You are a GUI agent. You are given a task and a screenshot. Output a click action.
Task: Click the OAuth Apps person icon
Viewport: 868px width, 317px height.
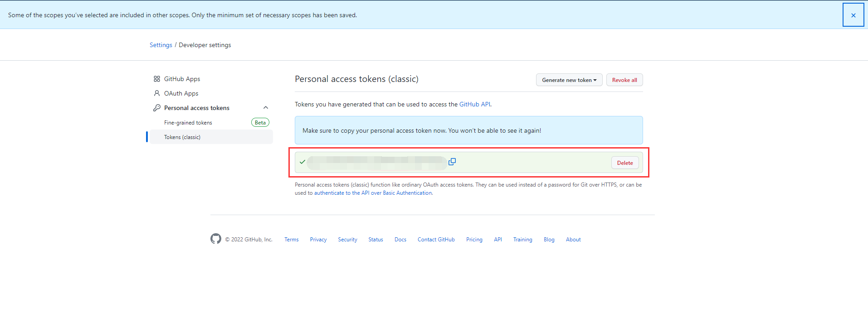[x=157, y=93]
